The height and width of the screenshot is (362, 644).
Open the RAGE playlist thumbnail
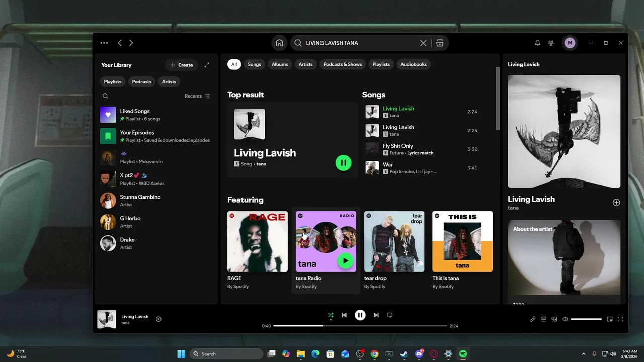pos(258,241)
